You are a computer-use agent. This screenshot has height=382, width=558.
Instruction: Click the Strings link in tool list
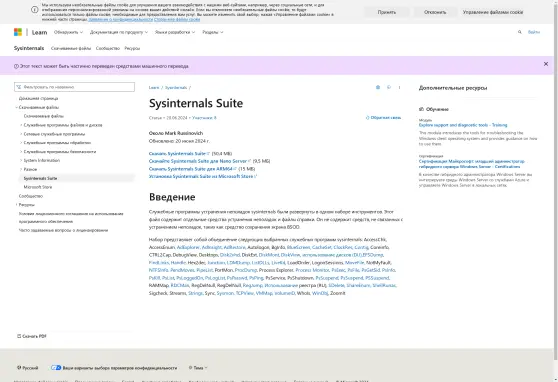[x=195, y=293]
